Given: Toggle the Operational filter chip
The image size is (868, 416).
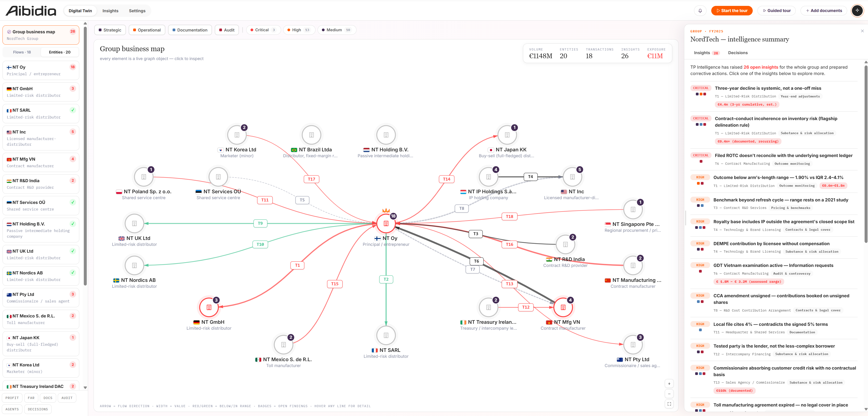Looking at the screenshot, I should pos(147,30).
